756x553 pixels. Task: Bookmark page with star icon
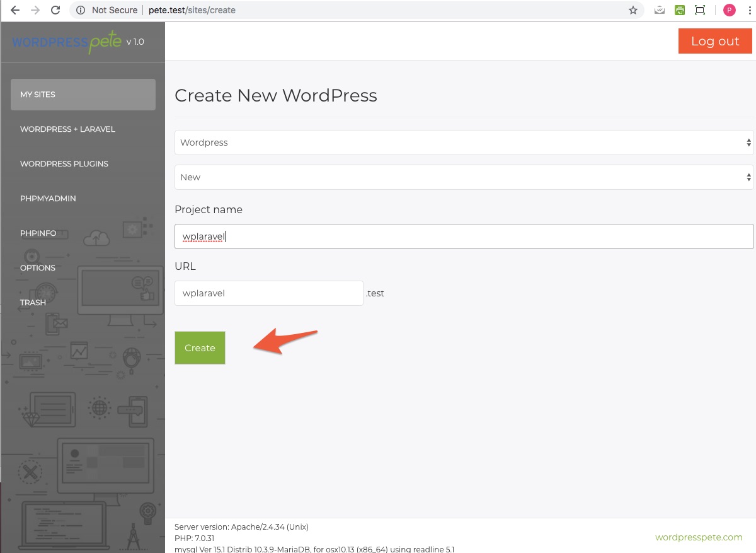[633, 10]
